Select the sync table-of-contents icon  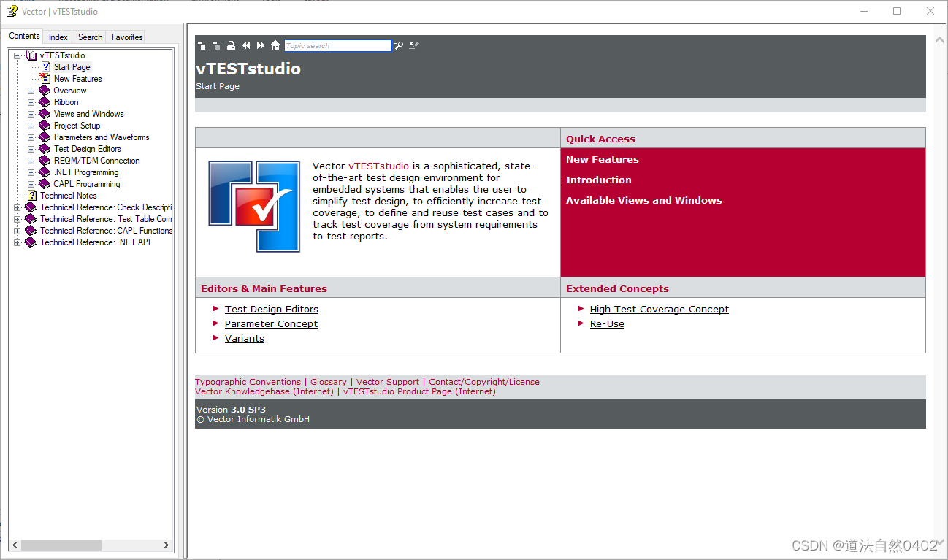pyautogui.click(x=202, y=45)
